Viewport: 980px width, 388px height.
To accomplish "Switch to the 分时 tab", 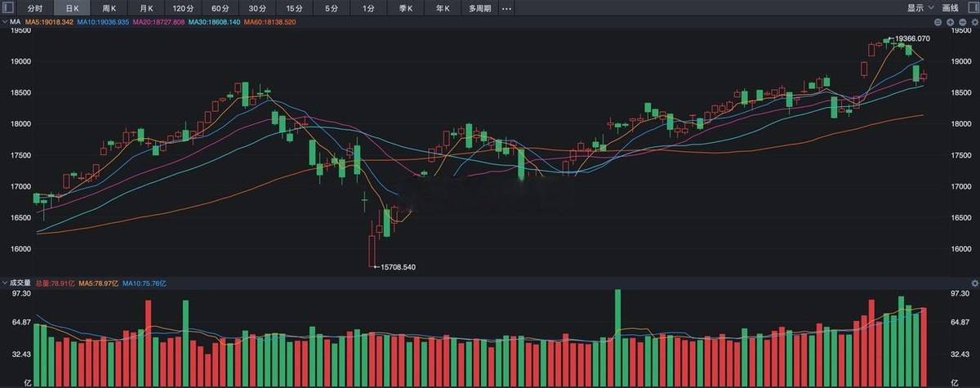I will coord(34,8).
